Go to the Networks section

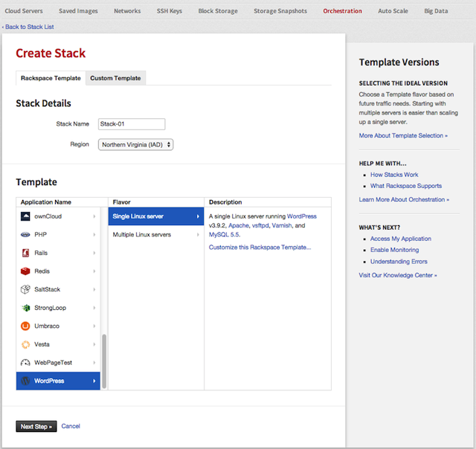127,11
